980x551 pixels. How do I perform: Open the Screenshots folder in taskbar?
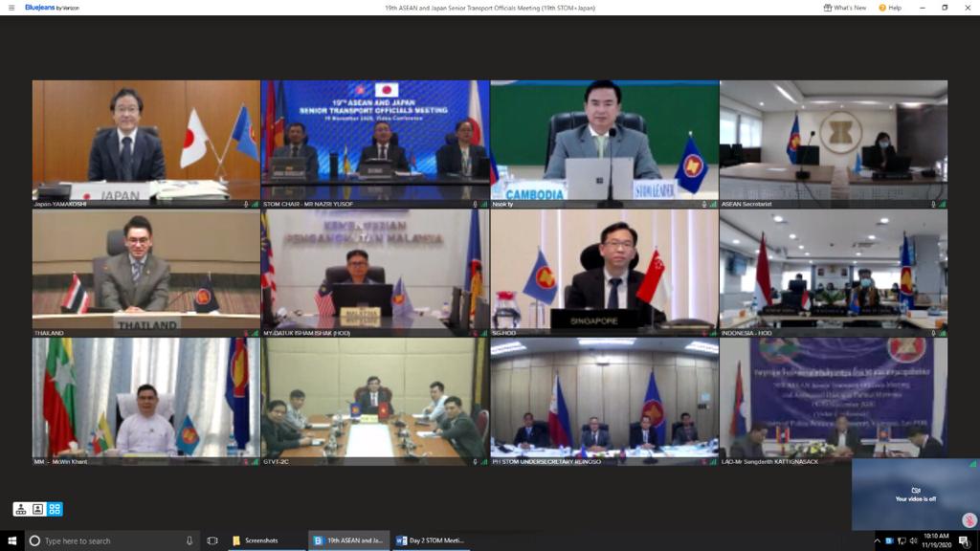click(256, 540)
